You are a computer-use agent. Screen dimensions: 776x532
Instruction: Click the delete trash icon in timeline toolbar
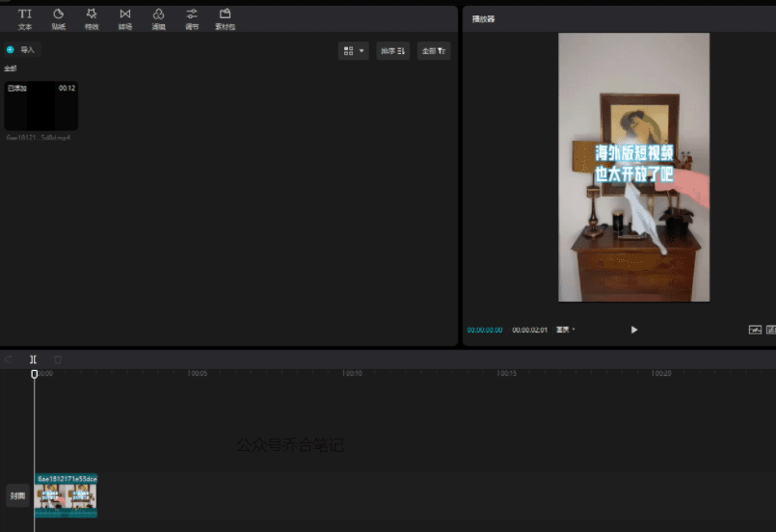point(58,359)
